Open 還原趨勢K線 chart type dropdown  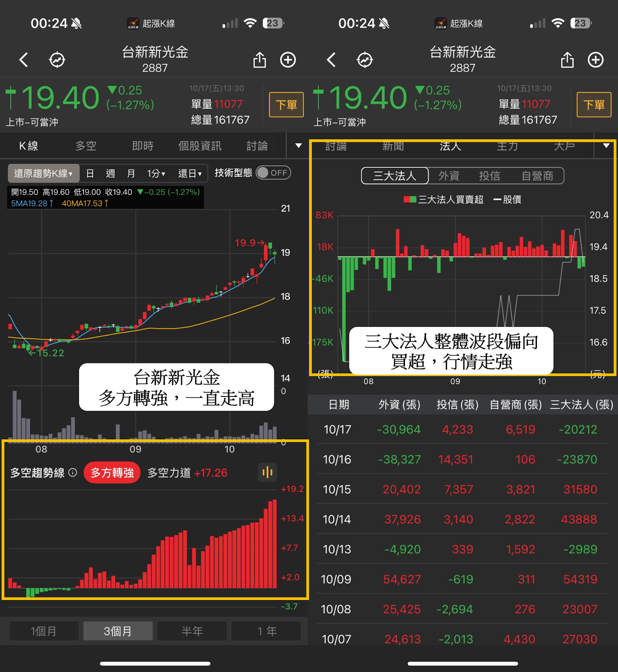point(44,173)
